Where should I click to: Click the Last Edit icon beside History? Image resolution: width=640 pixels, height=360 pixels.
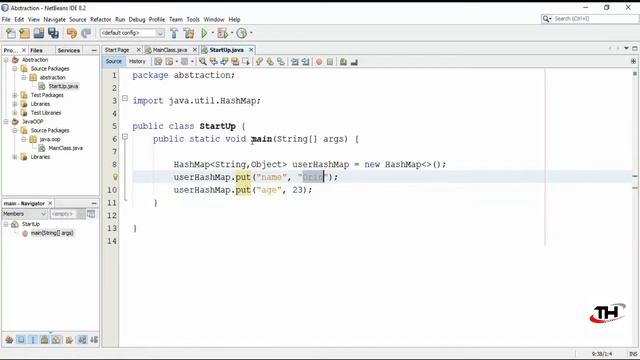pyautogui.click(x=158, y=62)
